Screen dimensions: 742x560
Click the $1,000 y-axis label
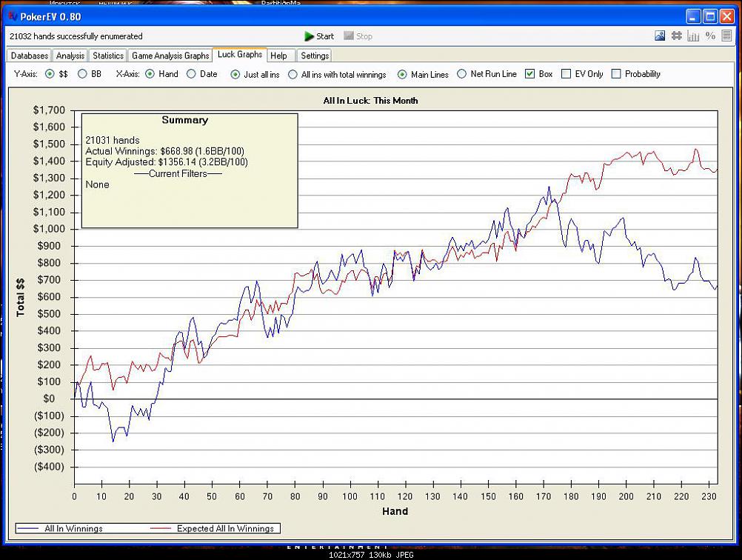(x=49, y=229)
